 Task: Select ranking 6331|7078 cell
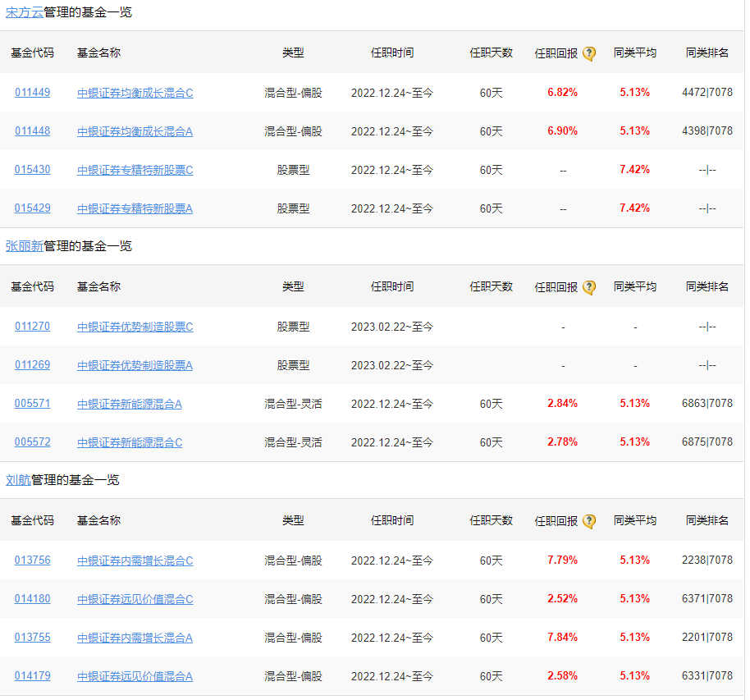tap(707, 676)
